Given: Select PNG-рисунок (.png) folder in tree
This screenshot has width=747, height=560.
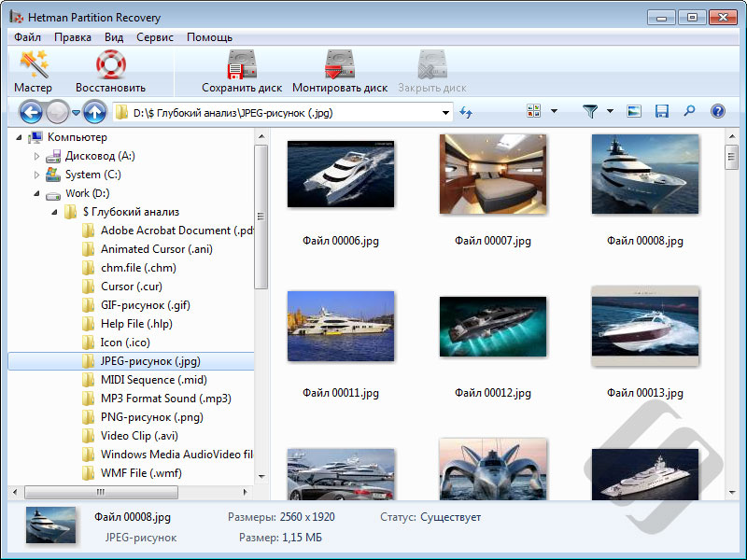Looking at the screenshot, I should click(151, 417).
